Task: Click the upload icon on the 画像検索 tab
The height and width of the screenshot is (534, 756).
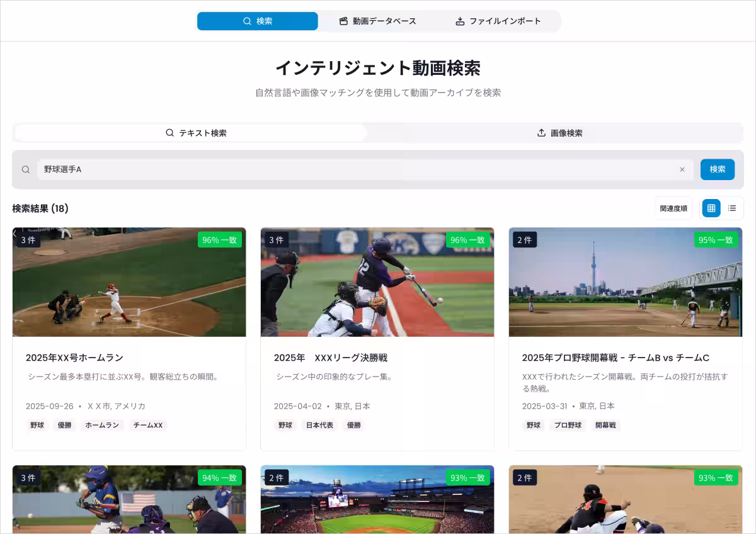Action: coord(541,132)
